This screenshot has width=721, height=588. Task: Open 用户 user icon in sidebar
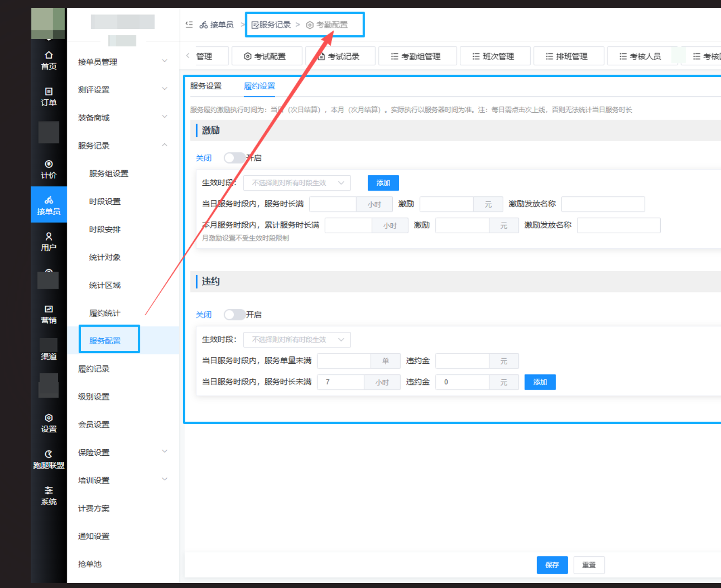49,242
